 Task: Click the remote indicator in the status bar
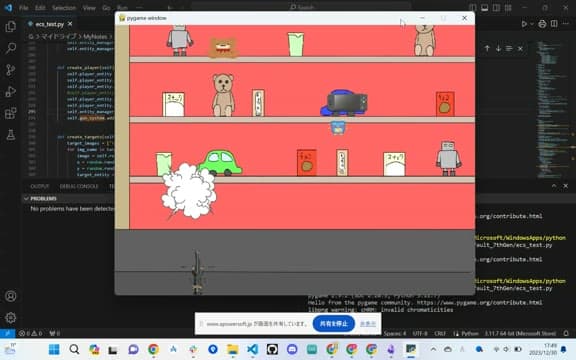click(x=7, y=334)
